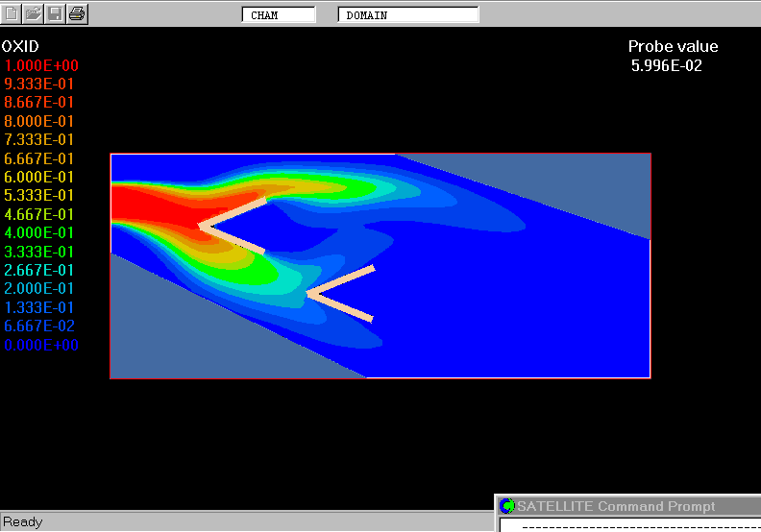
Task: Click the red 1.000E+00 legend value
Action: click(x=41, y=65)
